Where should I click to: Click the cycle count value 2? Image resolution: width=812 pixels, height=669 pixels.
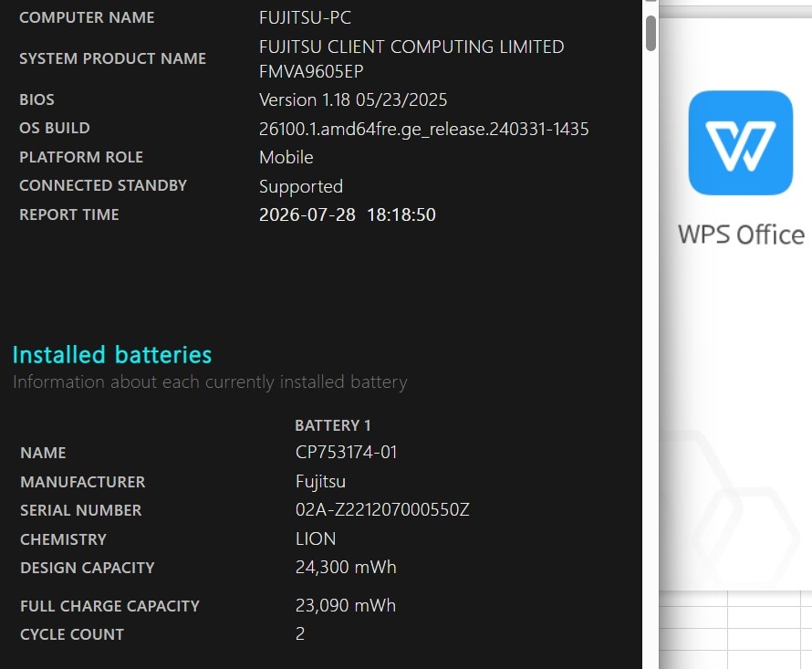pos(300,633)
